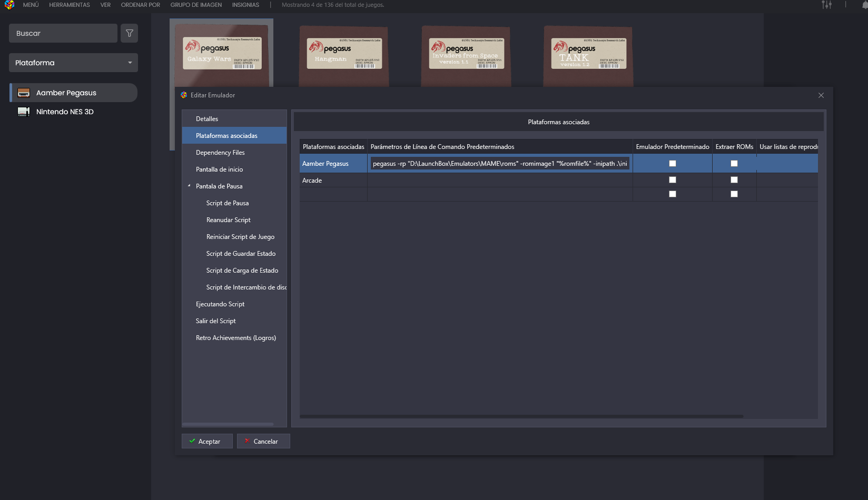Select Pantala de Pausa section
Image resolution: width=868 pixels, height=500 pixels.
click(219, 186)
